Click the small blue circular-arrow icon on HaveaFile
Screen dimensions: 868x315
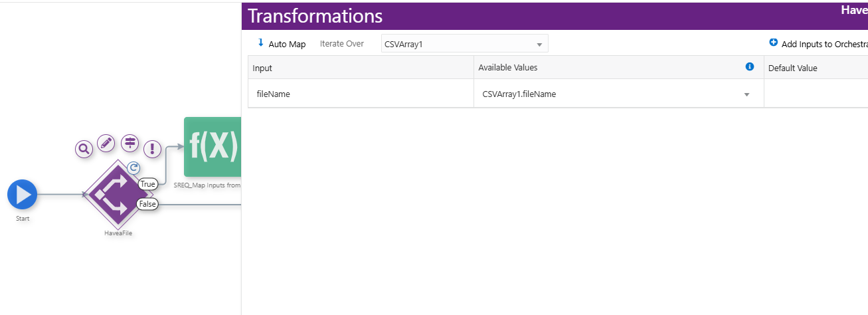point(133,168)
